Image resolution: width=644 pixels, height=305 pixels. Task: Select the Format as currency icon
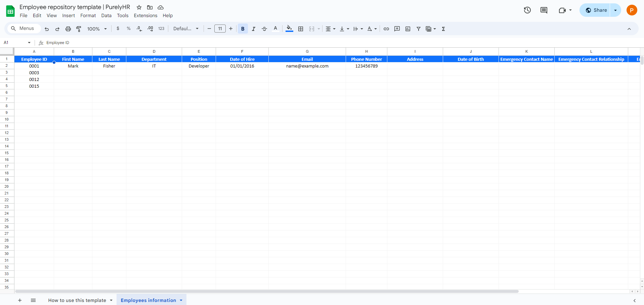click(118, 29)
